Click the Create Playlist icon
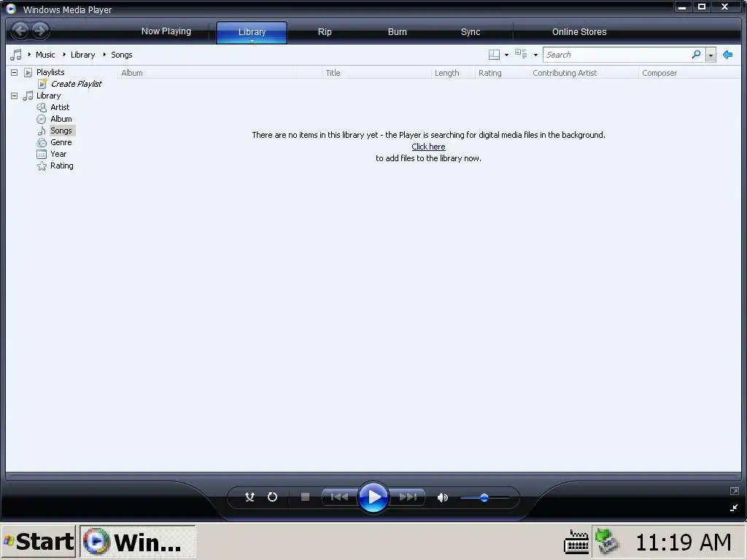Viewport: 747px width, 560px height. (42, 84)
